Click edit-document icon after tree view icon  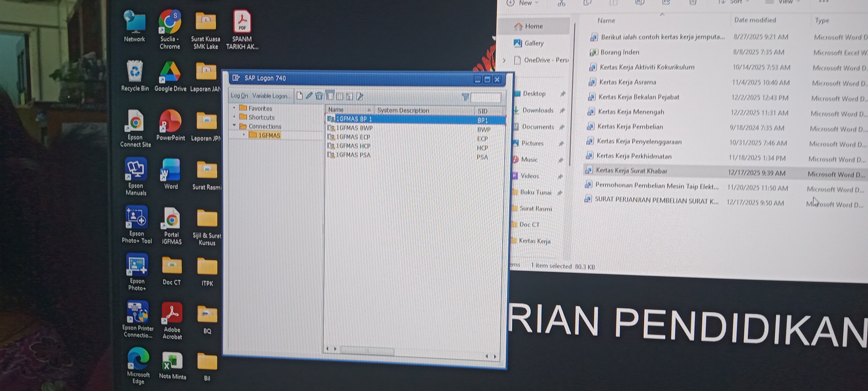(x=360, y=97)
